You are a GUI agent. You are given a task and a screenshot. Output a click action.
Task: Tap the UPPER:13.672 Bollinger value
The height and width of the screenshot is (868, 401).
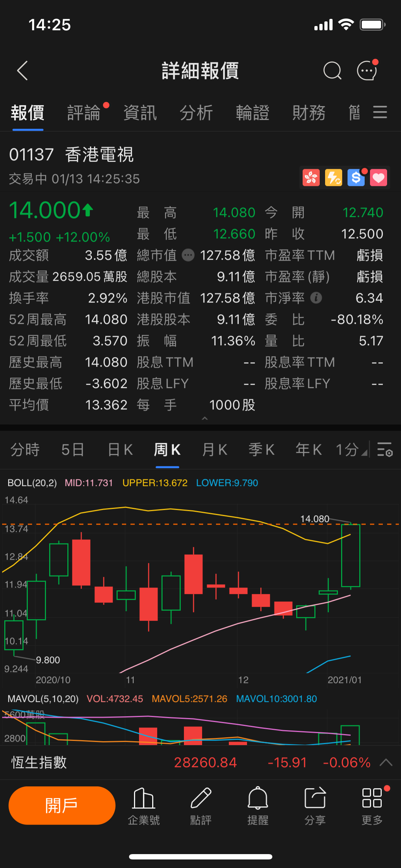click(155, 483)
